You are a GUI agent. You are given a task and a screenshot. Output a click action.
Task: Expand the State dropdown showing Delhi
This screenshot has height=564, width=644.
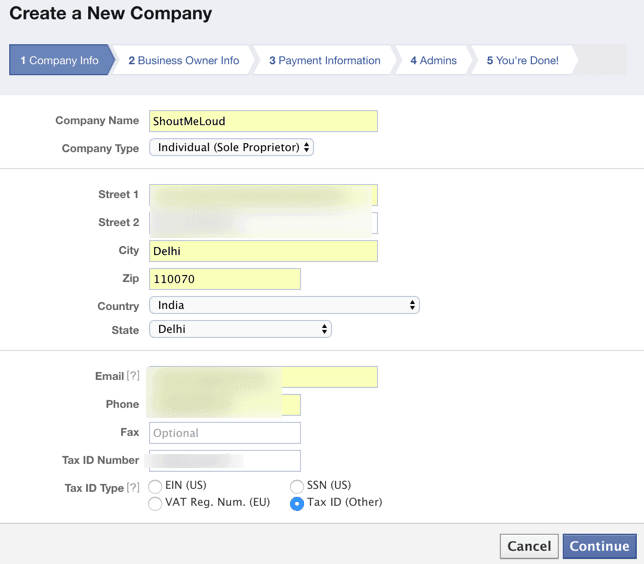point(240,329)
